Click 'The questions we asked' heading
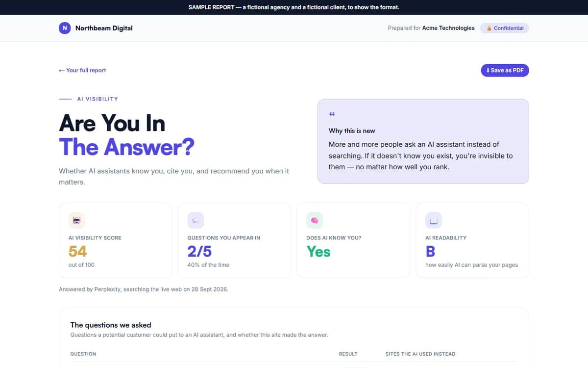The image size is (588, 368). click(x=111, y=325)
